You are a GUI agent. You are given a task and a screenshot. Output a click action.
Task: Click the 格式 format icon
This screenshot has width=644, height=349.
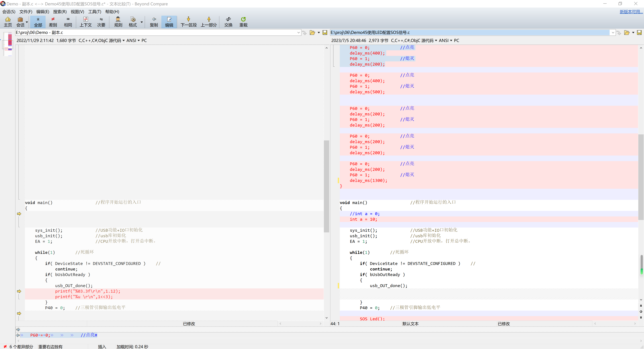(133, 22)
